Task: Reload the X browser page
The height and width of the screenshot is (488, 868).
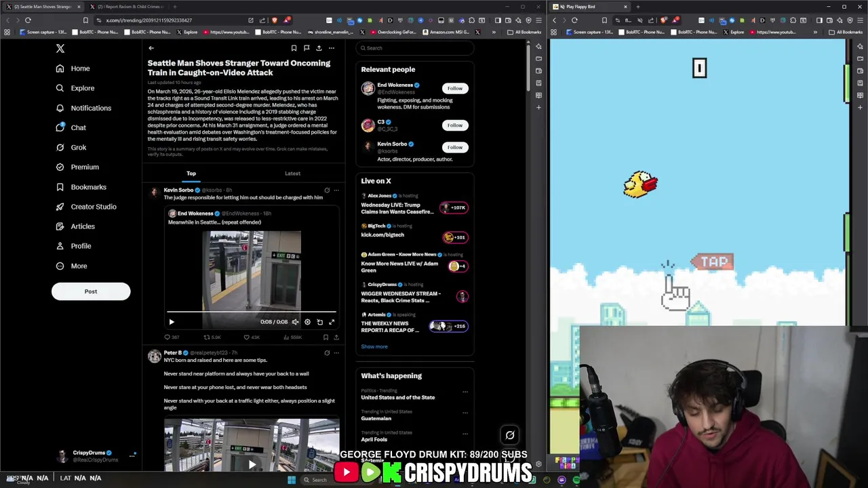Action: click(28, 20)
